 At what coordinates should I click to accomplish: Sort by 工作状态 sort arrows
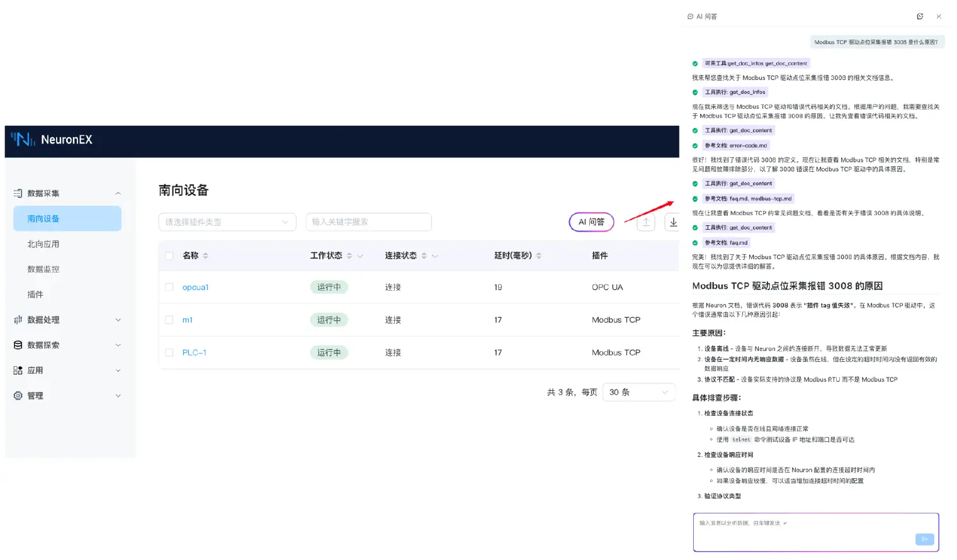coord(349,256)
